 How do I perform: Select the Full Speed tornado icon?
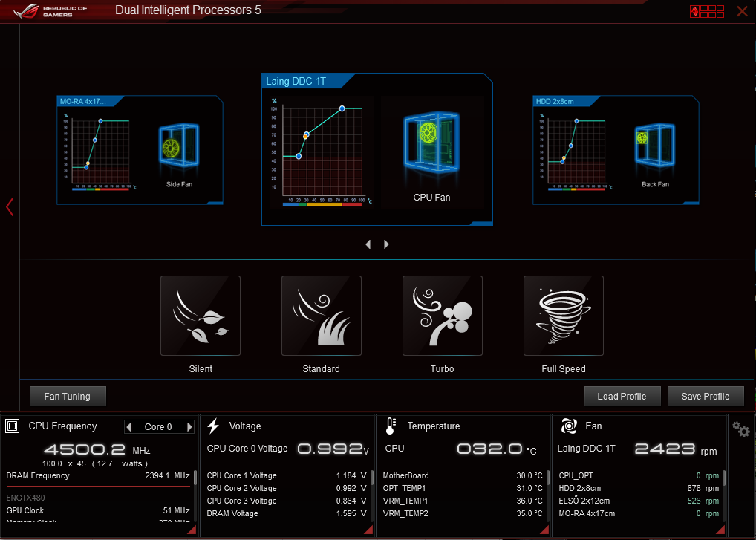point(564,316)
